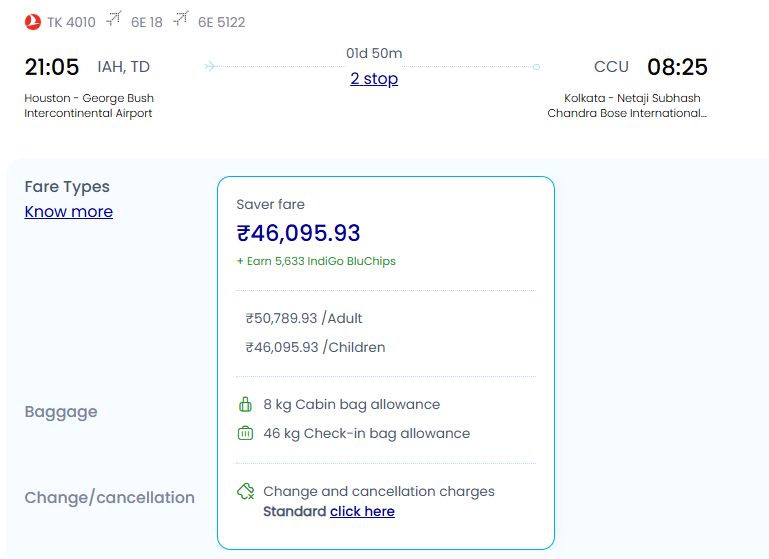Open the Know more fare types link
The width and height of the screenshot is (769, 559).
pyautogui.click(x=69, y=212)
